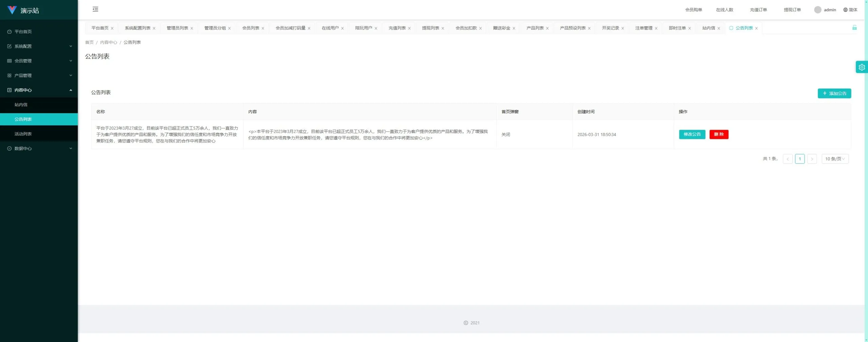This screenshot has height=342, width=868.
Task: Go to the next pagination page arrow
Action: (812, 159)
